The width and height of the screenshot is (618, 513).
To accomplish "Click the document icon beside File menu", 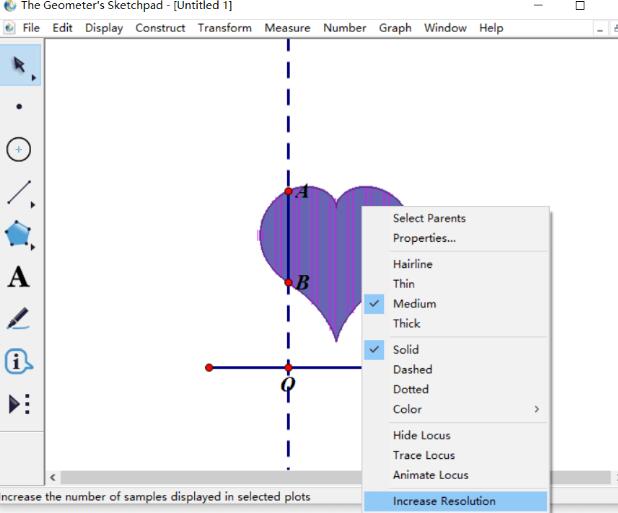I will pos(9,28).
